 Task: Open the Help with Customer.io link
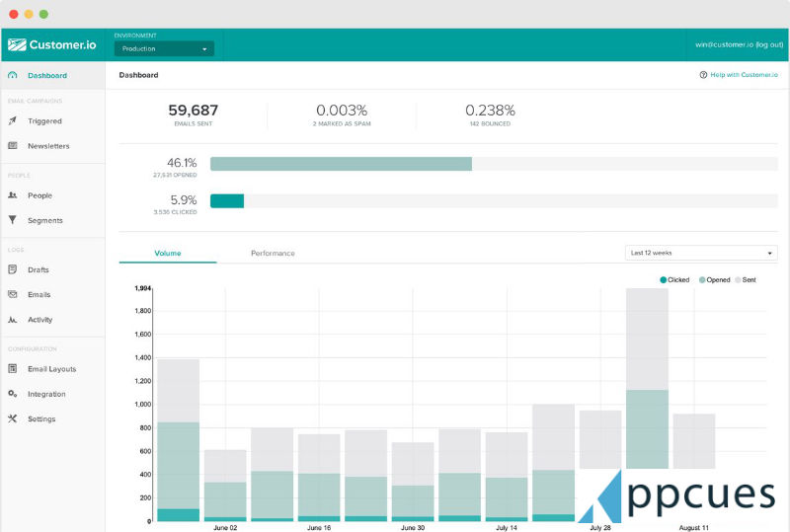739,75
